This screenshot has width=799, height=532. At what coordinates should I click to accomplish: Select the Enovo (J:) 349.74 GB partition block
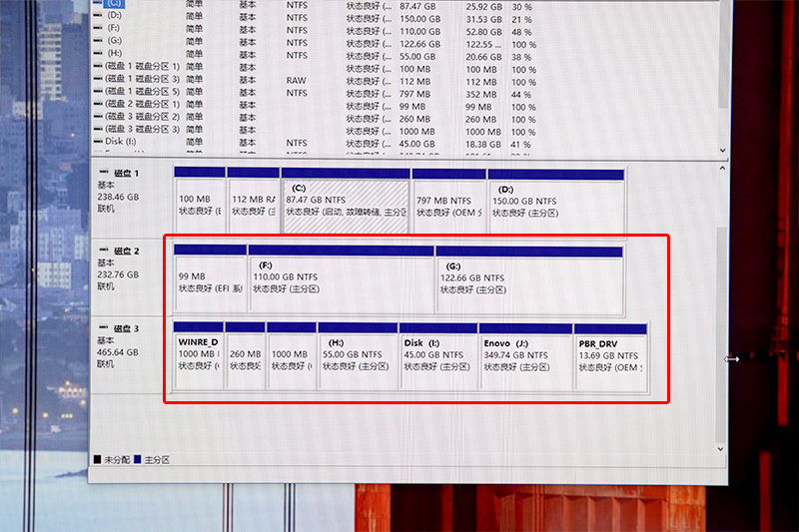525,357
